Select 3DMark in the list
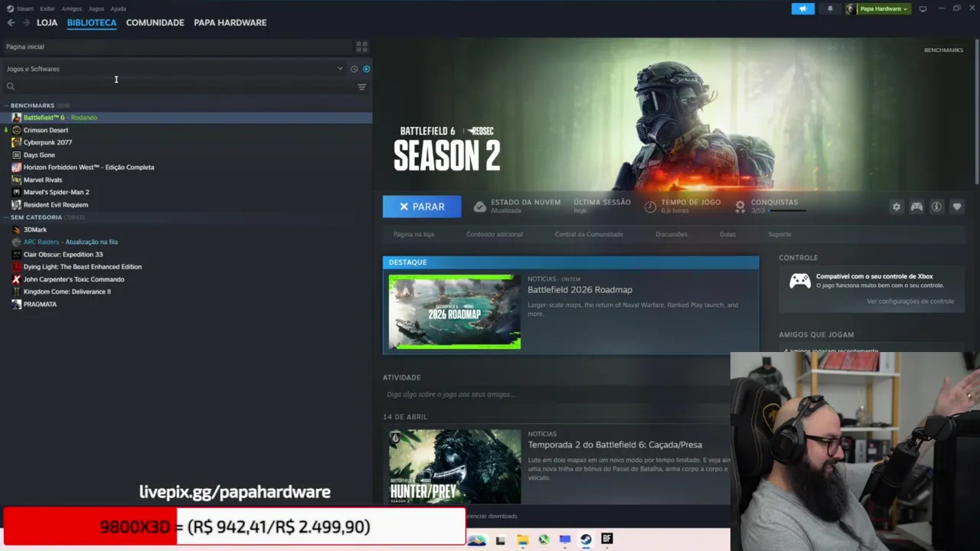This screenshot has width=980, height=551. [186, 230]
